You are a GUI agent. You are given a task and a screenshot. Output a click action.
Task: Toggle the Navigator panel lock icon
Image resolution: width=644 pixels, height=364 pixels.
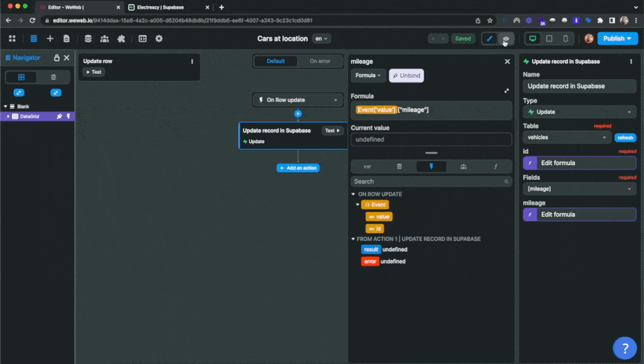57,58
